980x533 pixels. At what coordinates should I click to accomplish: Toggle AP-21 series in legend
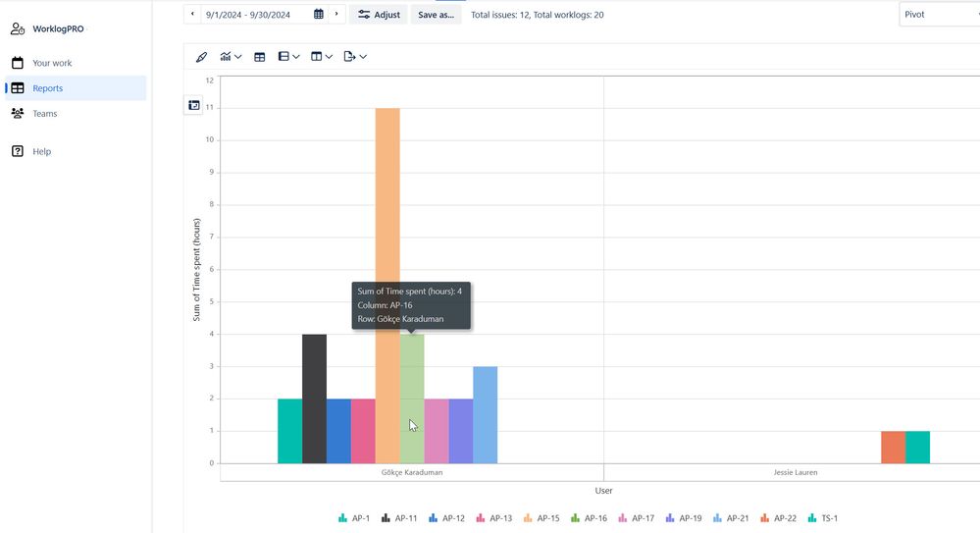click(731, 518)
